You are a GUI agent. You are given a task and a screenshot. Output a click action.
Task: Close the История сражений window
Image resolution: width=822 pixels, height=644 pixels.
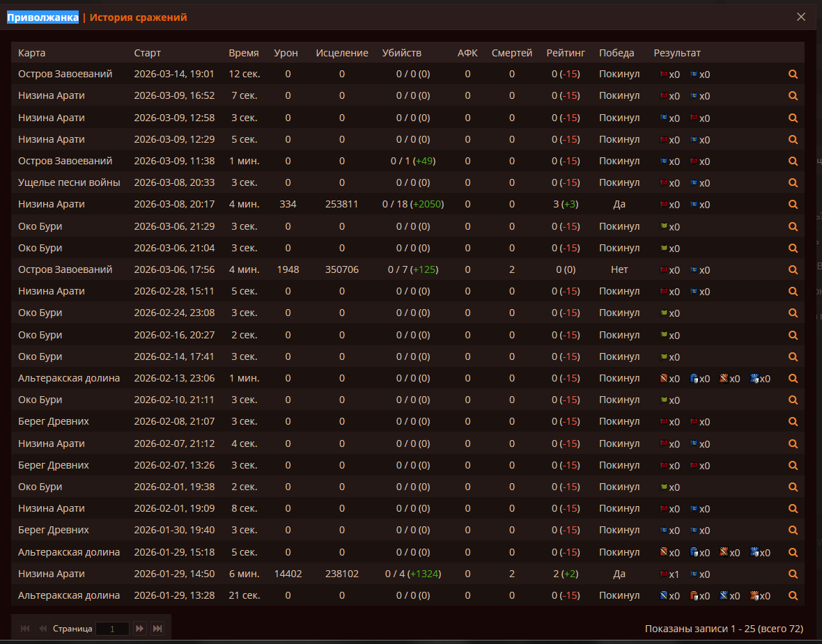coord(801,17)
